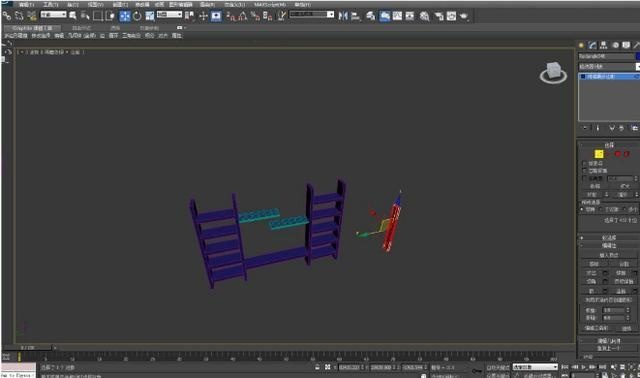Screen dimensions: 640x378
Task: Select the yellow vertex sub-object level icon
Action: [599, 154]
